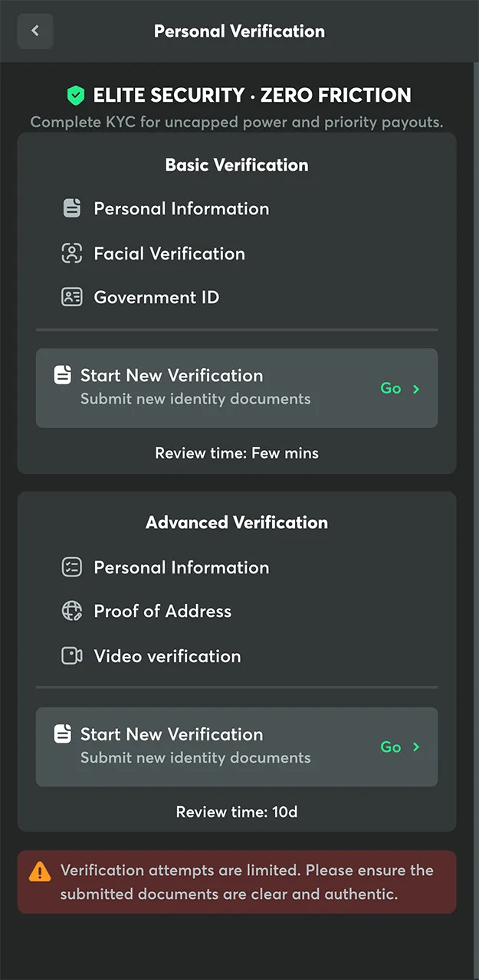Click the Go chevron in Basic Verification
479x980 pixels.
tap(416, 389)
